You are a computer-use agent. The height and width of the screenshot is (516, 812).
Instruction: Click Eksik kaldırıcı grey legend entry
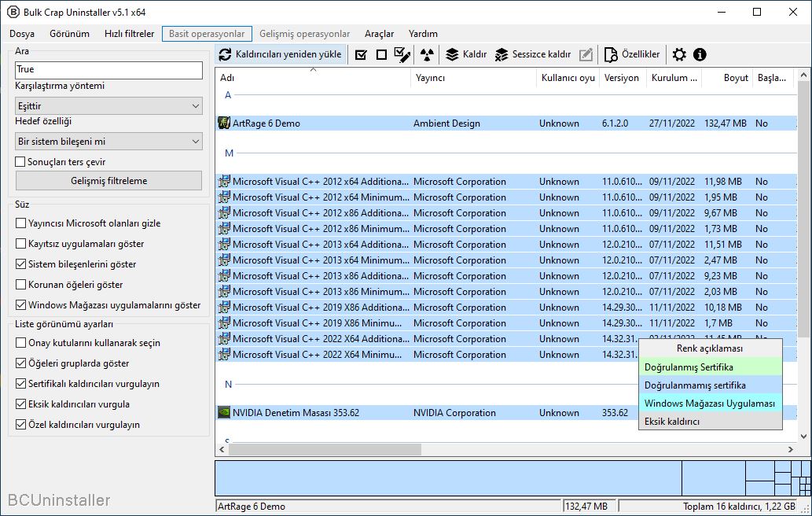710,421
